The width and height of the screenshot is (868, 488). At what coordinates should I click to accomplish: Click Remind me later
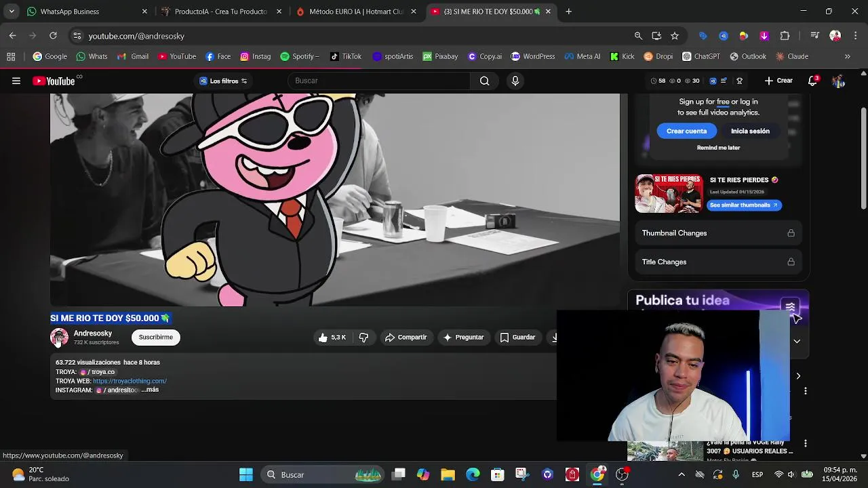coord(718,148)
